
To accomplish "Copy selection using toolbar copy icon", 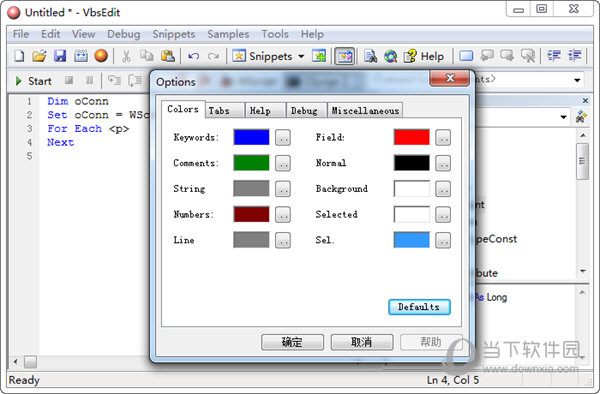I will (147, 56).
